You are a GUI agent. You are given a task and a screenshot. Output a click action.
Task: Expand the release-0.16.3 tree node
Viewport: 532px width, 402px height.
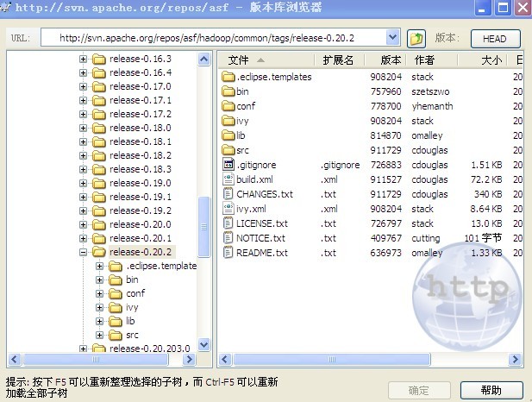pos(83,59)
